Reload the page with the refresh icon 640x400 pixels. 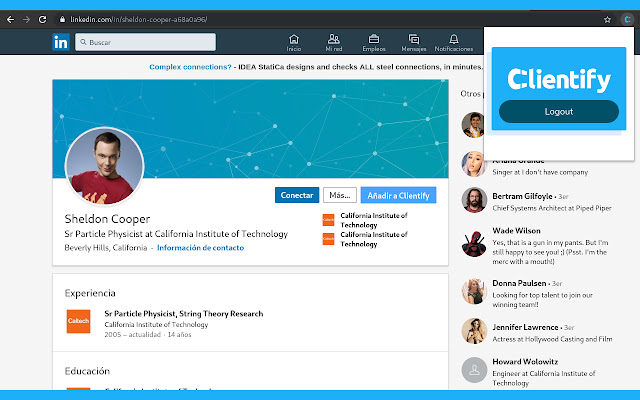coord(42,19)
